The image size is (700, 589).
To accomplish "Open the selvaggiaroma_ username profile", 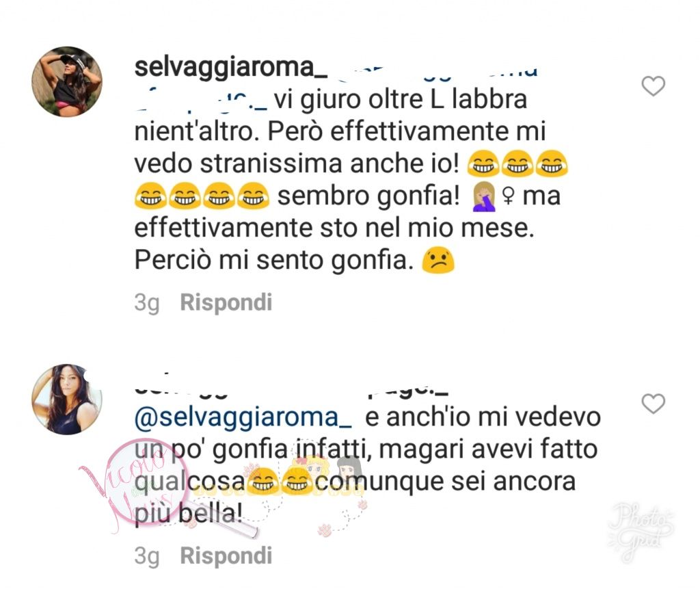I will pos(231,68).
